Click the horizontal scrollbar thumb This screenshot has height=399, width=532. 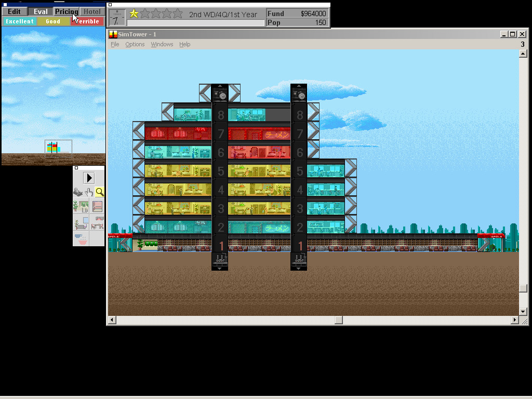tap(339, 320)
